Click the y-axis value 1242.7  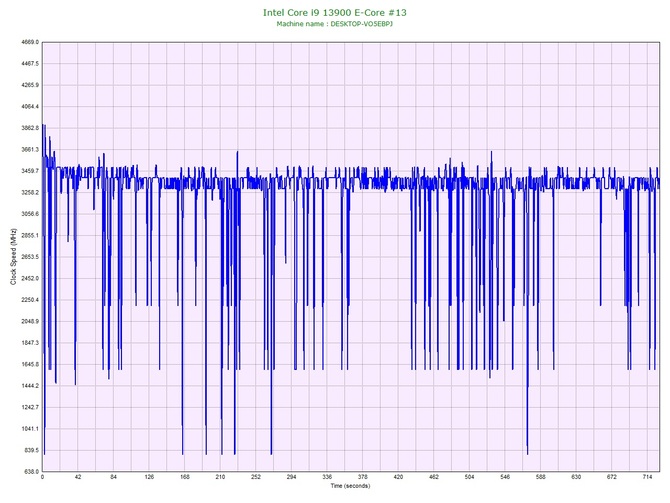30,407
